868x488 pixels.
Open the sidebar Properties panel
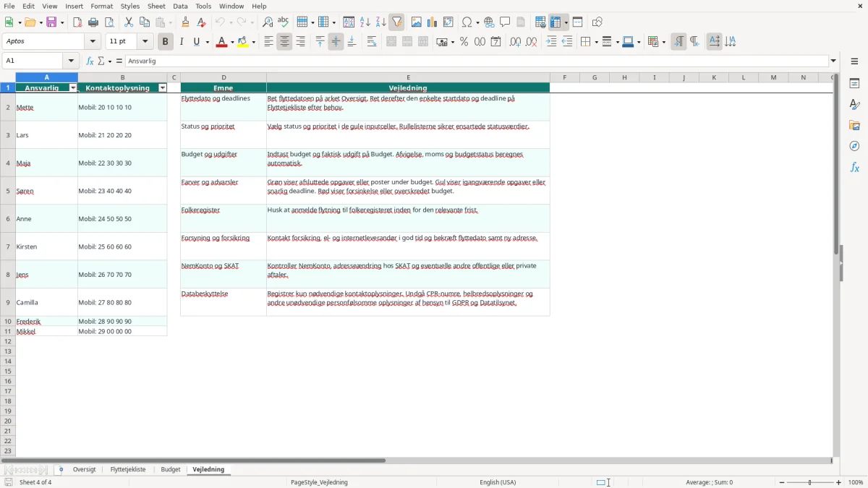pos(854,83)
